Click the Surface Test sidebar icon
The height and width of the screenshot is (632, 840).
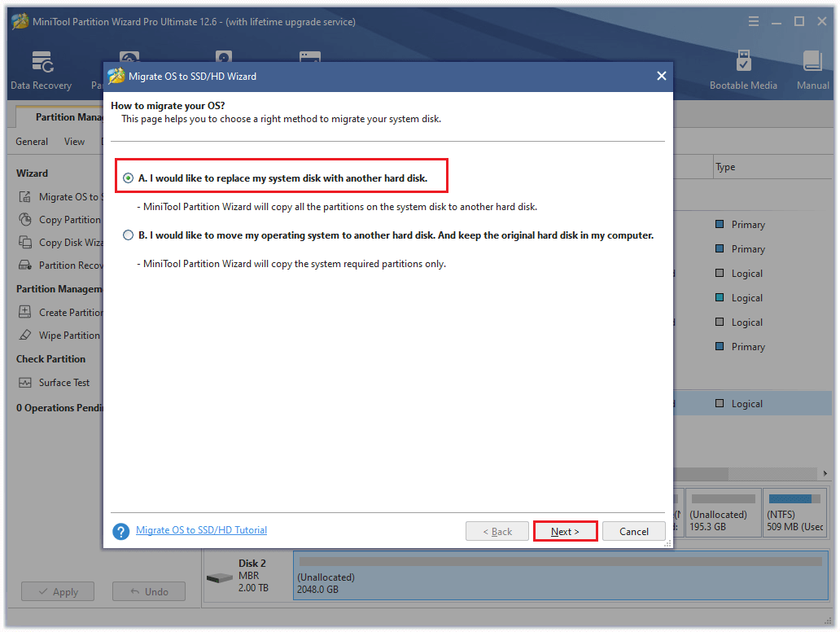tap(25, 382)
